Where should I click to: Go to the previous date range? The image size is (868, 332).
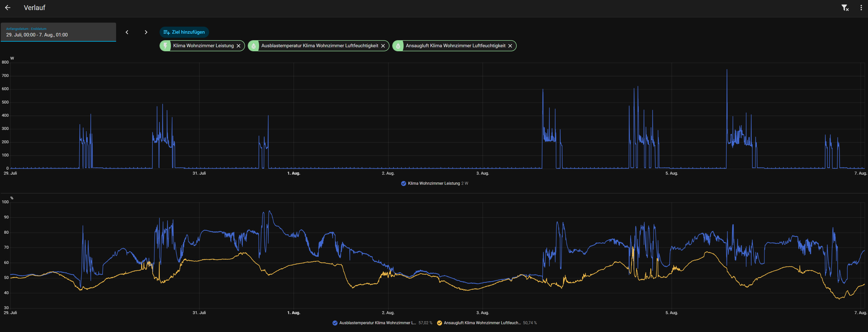tap(127, 32)
